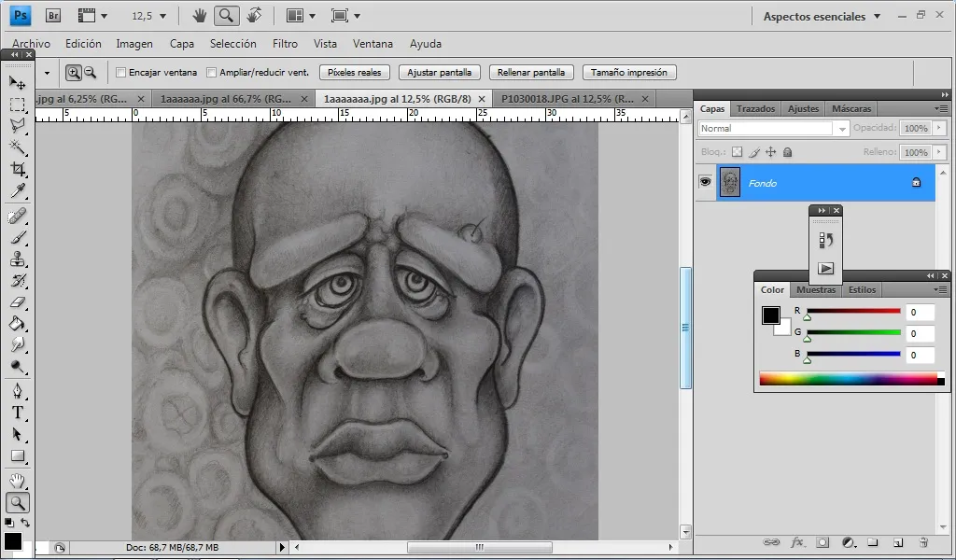The height and width of the screenshot is (560, 956).
Task: Click the Rellenar pantalla button
Action: click(x=531, y=73)
